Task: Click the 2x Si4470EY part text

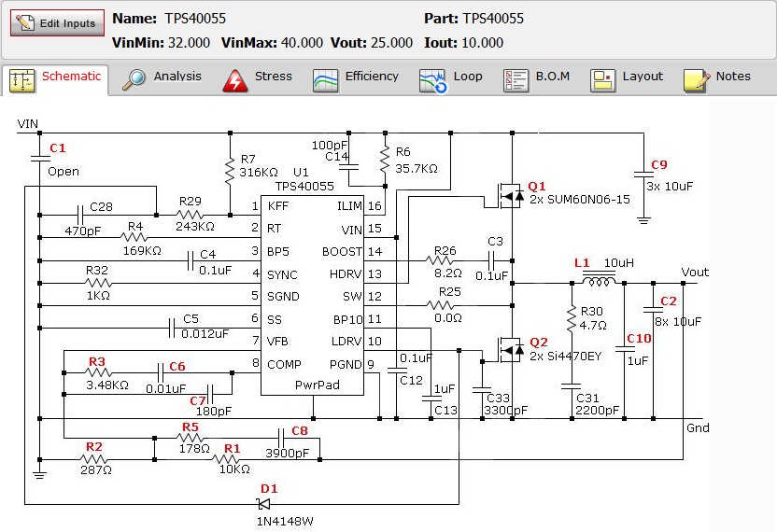Action: pos(565,356)
